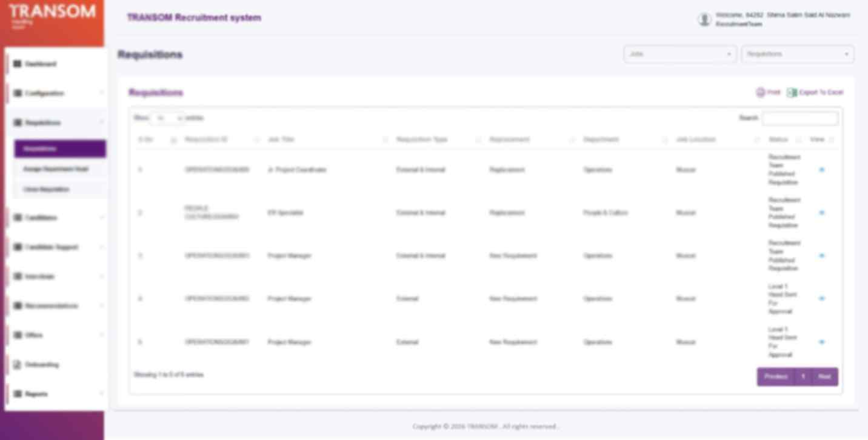Click the 'Jr. Project Coordinator' job title cell
The image size is (868, 440).
coord(297,170)
